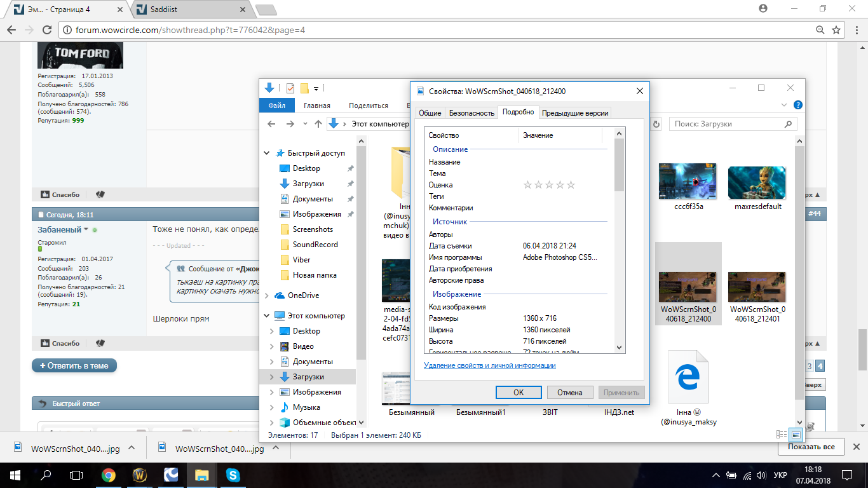Bookmark this page with the star icon
This screenshot has width=868, height=488.
click(x=837, y=30)
